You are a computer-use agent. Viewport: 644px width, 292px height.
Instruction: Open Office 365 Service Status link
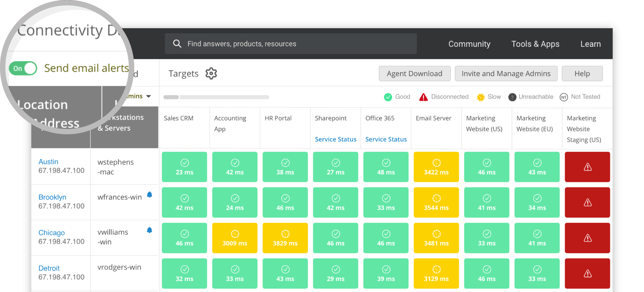coord(386,139)
